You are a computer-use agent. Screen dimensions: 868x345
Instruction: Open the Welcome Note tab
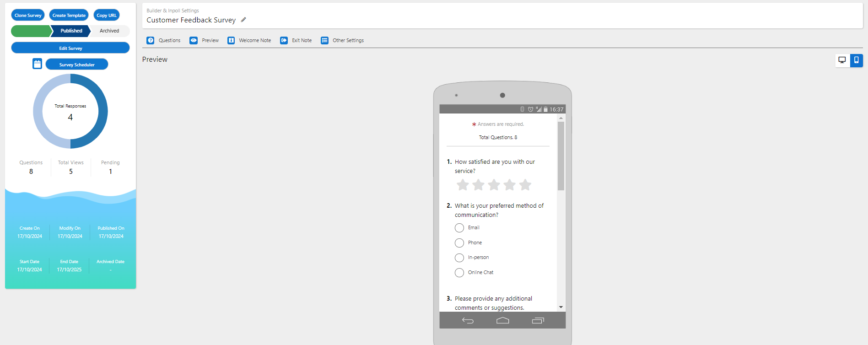click(249, 40)
